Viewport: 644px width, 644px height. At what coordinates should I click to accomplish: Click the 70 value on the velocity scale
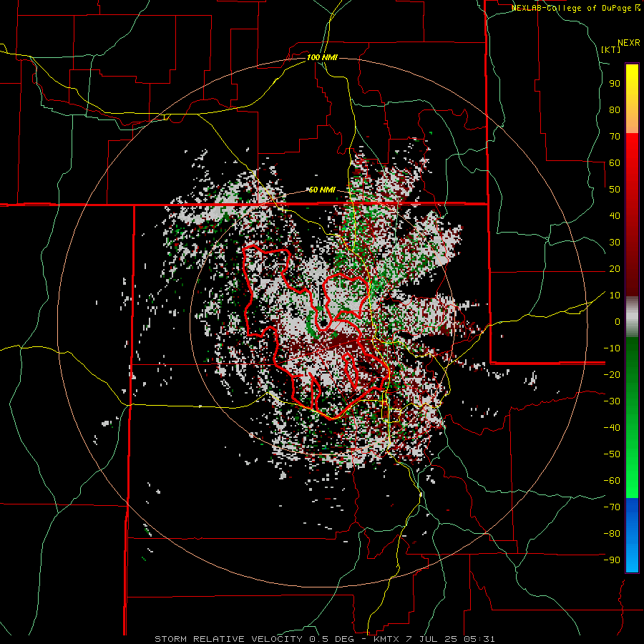pyautogui.click(x=615, y=137)
